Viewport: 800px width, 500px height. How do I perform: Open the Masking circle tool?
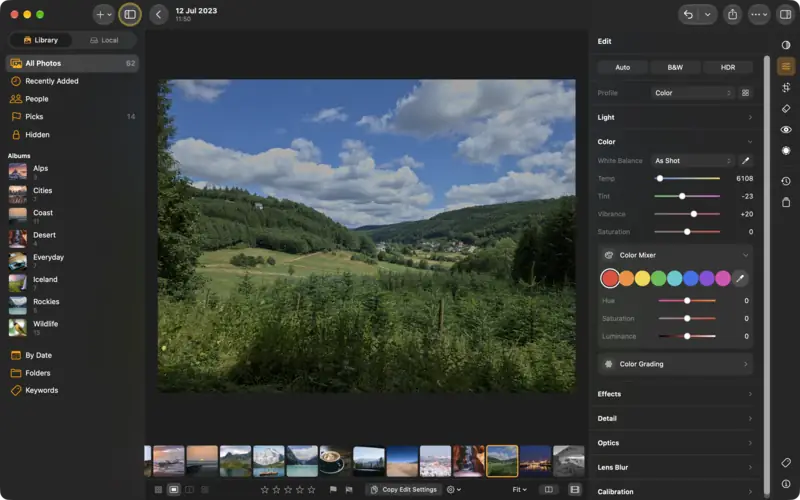pyautogui.click(x=786, y=151)
